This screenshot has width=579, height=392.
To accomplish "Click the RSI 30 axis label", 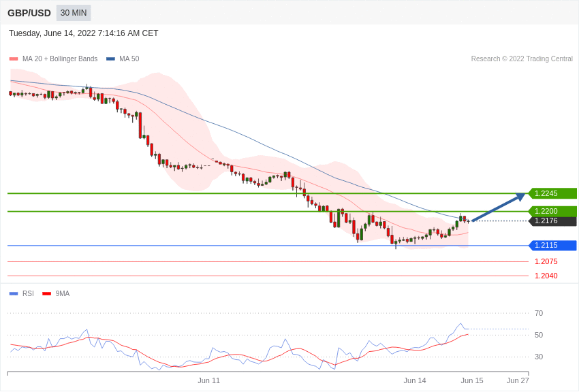I will click(539, 357).
